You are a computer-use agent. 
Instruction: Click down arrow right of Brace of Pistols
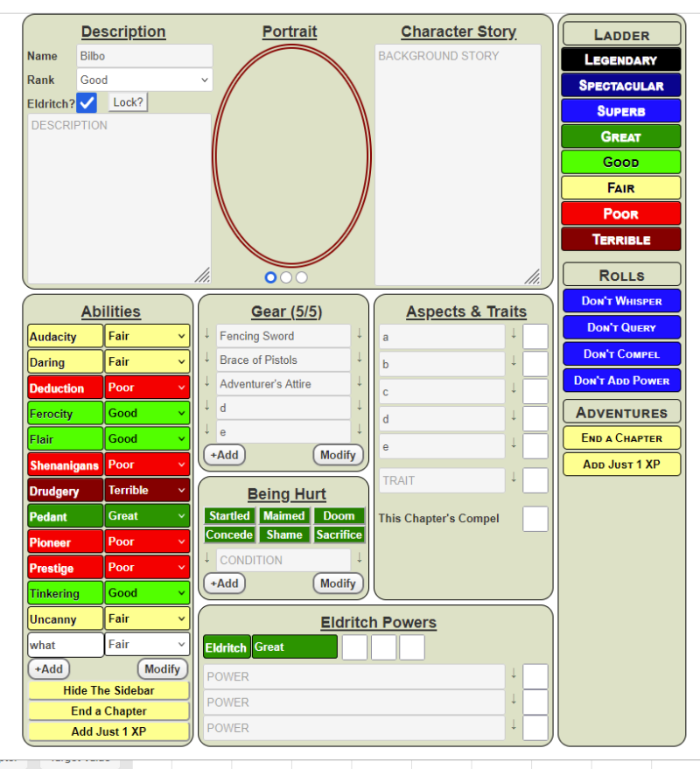[360, 358]
